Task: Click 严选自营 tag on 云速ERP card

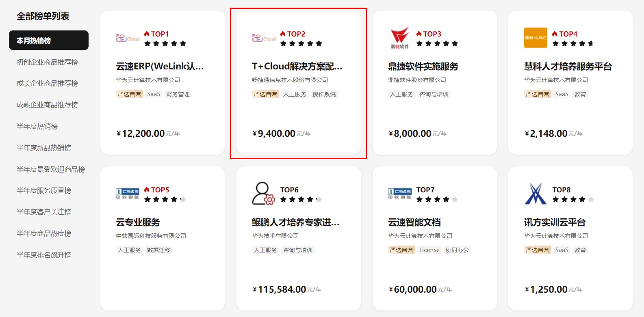Action: pyautogui.click(x=129, y=94)
